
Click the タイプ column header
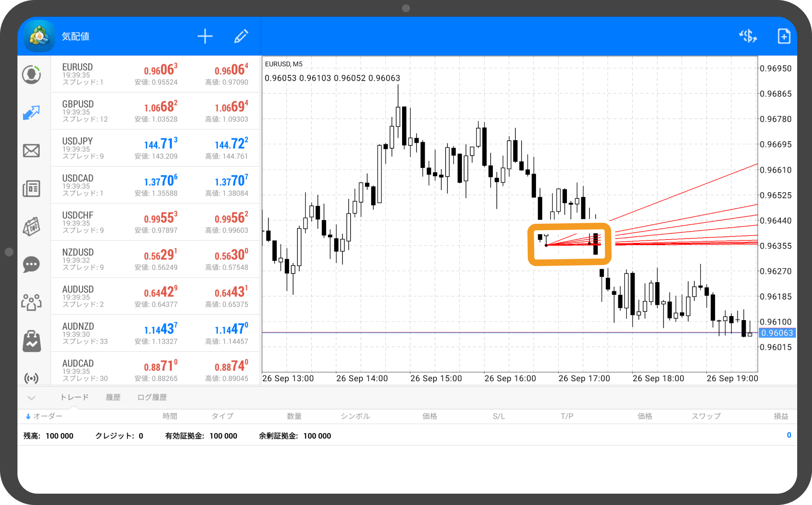click(222, 416)
